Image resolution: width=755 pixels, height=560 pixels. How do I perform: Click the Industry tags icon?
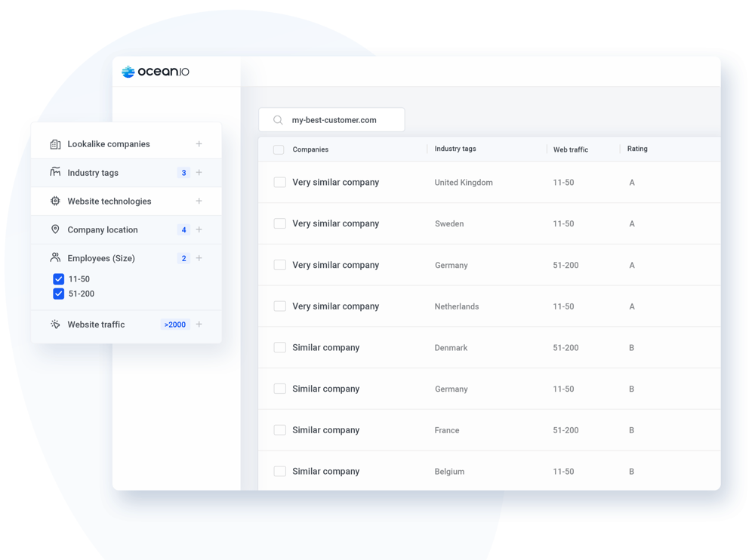55,172
